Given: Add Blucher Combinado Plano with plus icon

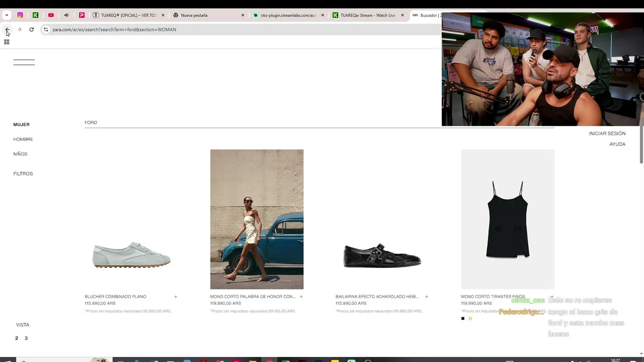Looking at the screenshot, I should 176,297.
